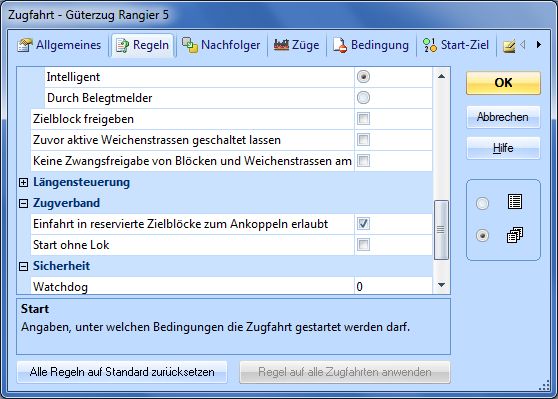
Task: Collapse the Zugverband section
Action: tap(23, 203)
